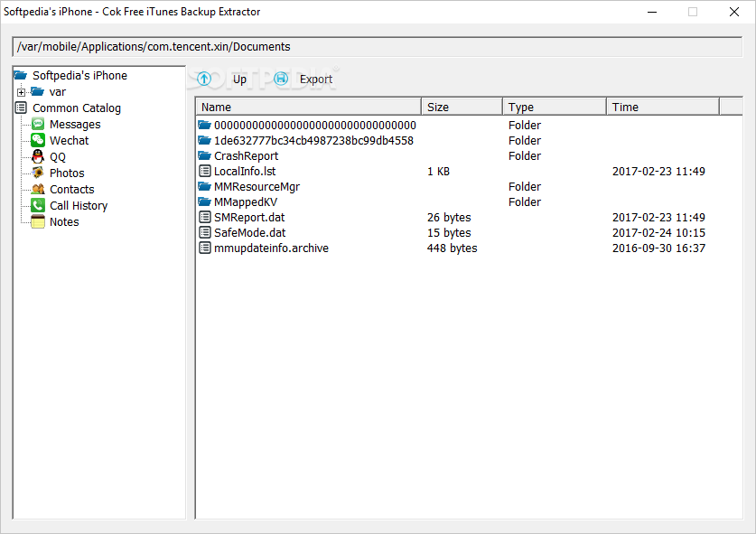756x534 pixels.
Task: Select the 00000000000000000000000000000000 folder name
Action: pyautogui.click(x=315, y=126)
